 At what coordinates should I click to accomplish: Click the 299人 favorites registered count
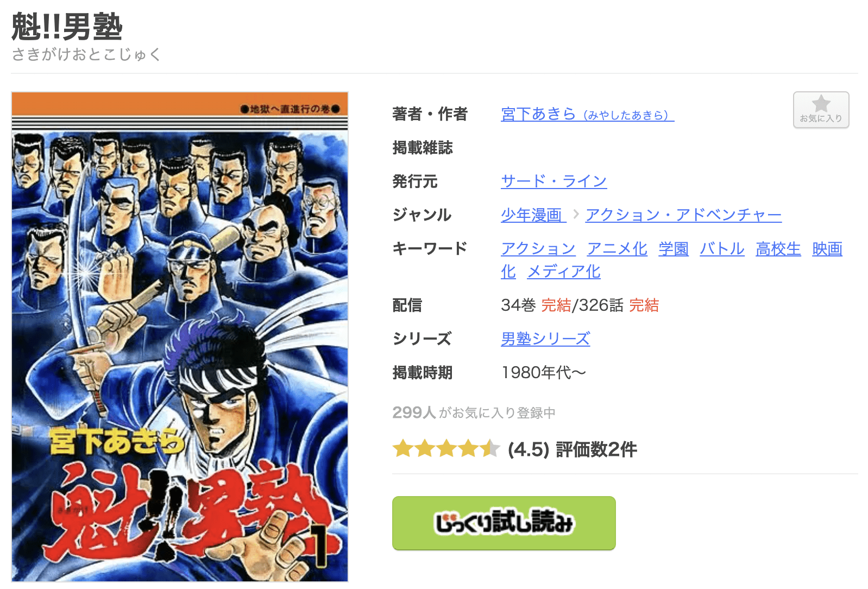pos(414,412)
